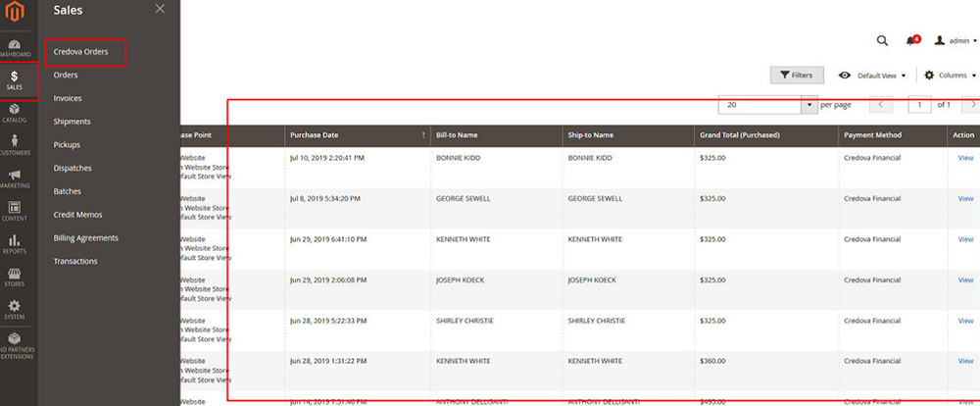This screenshot has width=980, height=406.
Task: Expand the per page size dropdown arrow
Action: [x=809, y=105]
